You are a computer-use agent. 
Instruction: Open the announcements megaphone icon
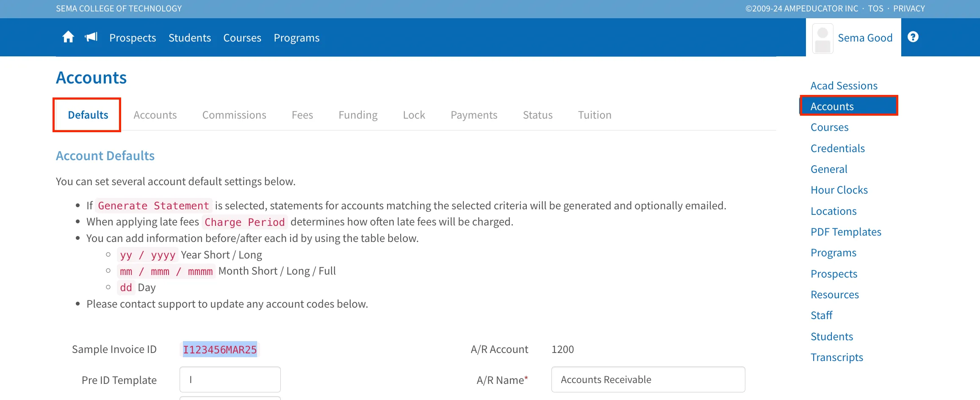pos(91,37)
